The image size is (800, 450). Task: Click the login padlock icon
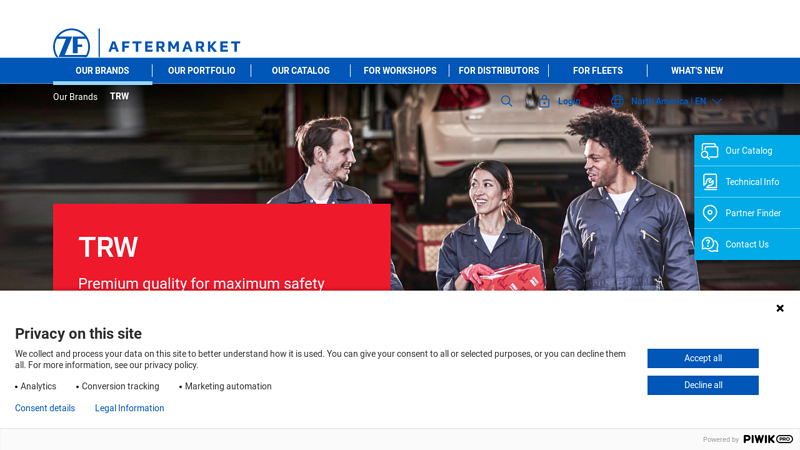click(x=544, y=101)
